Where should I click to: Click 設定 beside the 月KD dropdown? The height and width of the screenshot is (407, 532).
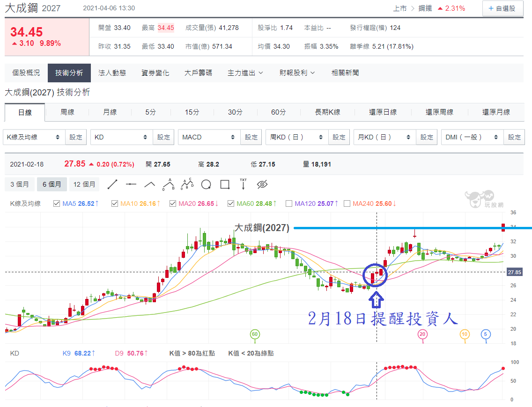tap(427, 137)
